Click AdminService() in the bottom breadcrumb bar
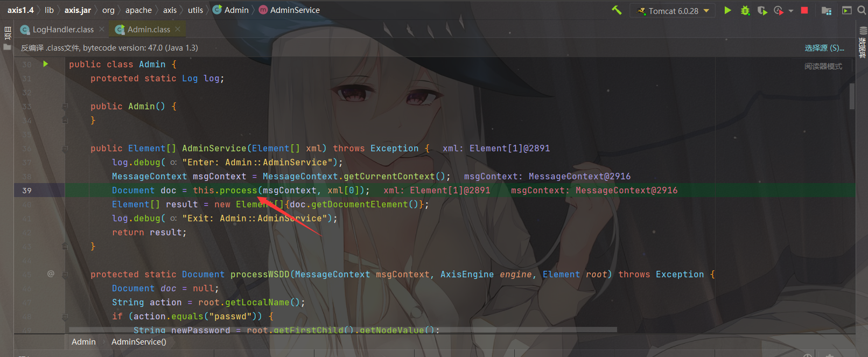 click(139, 342)
